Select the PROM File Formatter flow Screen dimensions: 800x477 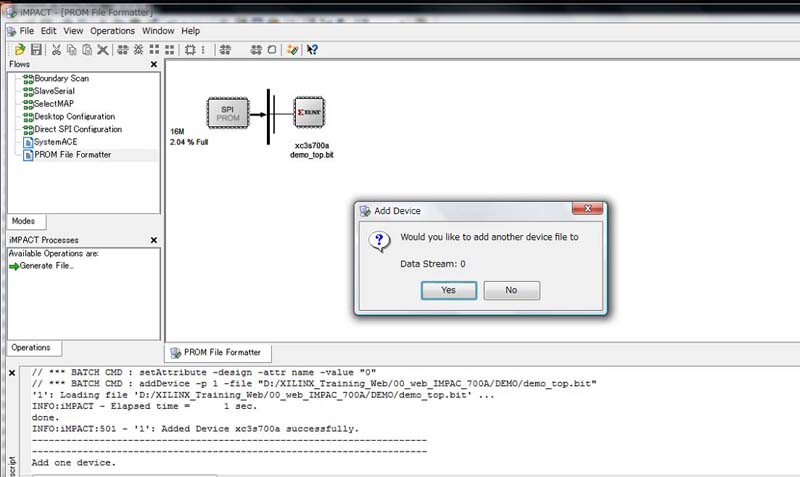pyautogui.click(x=72, y=155)
